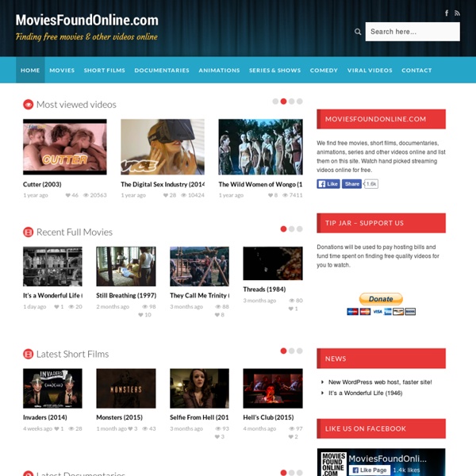476x476 pixels.
Task: Select third page dot of Recent Full Movies
Action: [300, 229]
